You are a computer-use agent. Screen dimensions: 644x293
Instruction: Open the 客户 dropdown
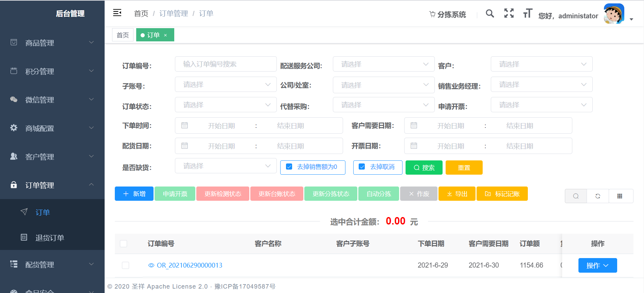tap(542, 64)
